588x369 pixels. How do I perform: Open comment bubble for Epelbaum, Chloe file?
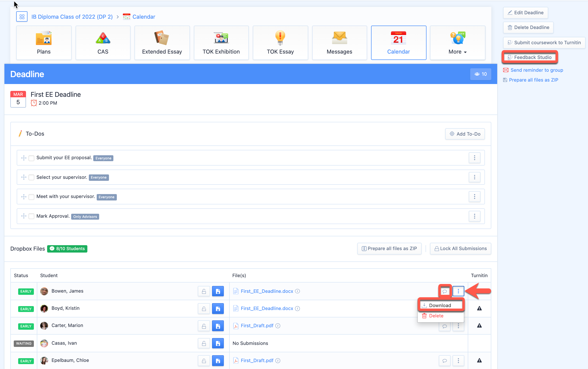(x=445, y=361)
